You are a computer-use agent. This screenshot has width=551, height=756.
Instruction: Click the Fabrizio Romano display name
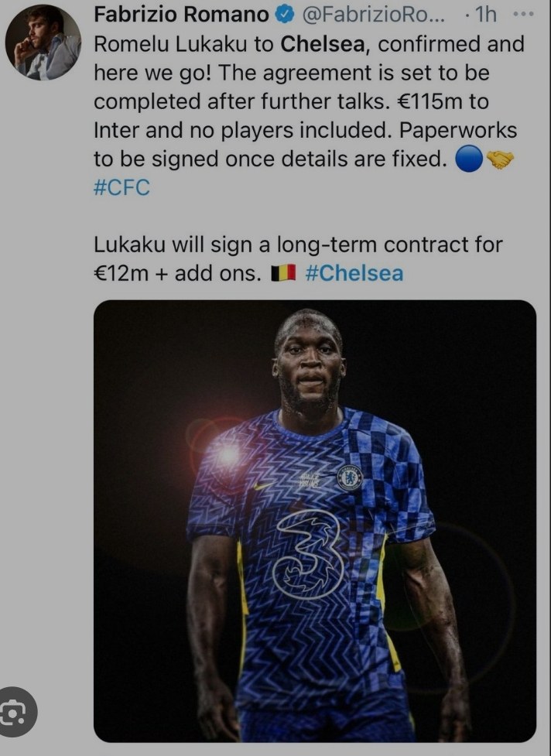[181, 15]
